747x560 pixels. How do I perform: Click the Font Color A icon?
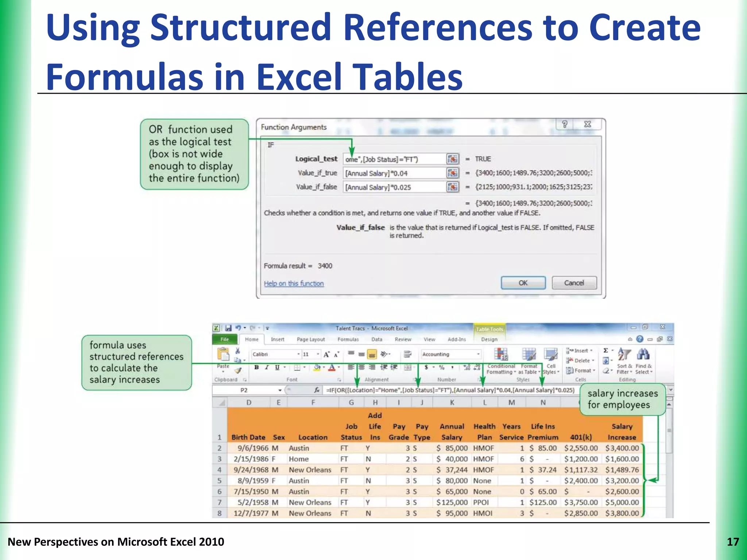332,367
